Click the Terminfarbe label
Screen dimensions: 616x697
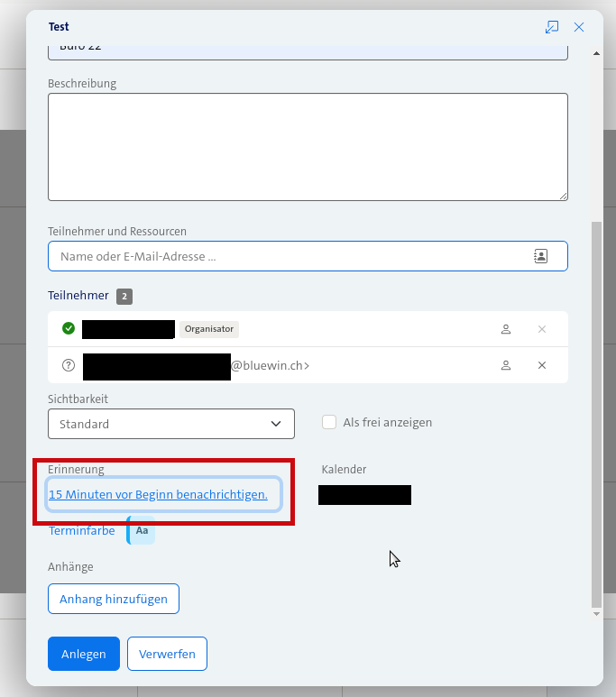coord(81,531)
